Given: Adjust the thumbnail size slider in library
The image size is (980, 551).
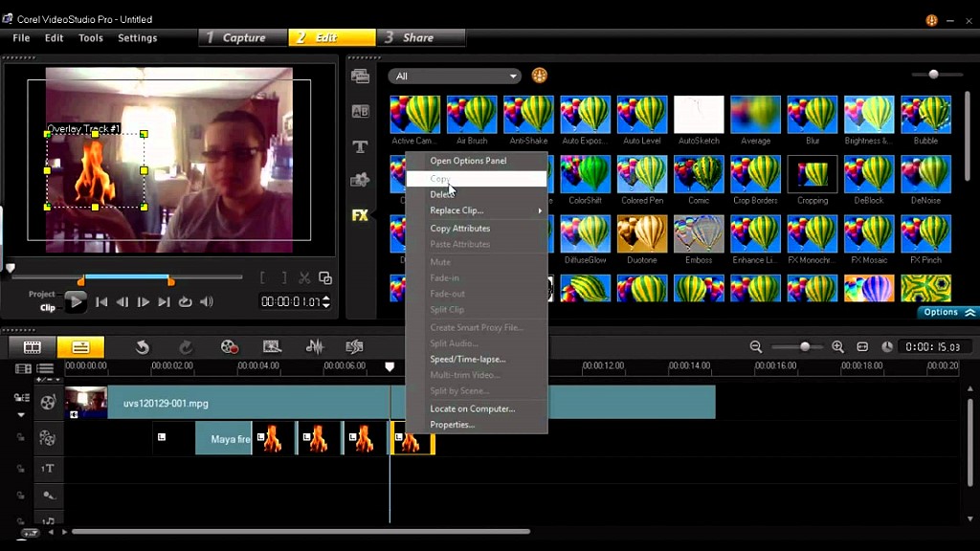Looking at the screenshot, I should point(934,75).
